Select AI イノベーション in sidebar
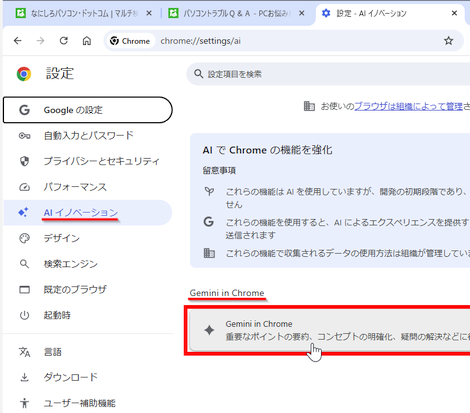The height and width of the screenshot is (413, 470). point(88,212)
